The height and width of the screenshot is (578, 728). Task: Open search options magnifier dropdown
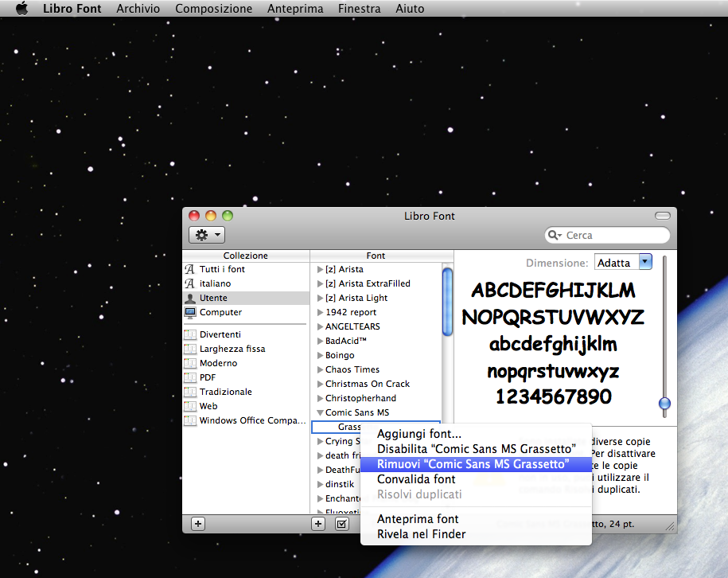[x=555, y=235]
